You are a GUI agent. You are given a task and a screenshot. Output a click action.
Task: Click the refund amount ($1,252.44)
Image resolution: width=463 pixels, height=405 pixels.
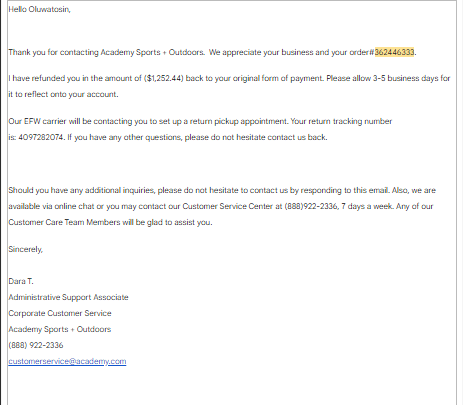[x=164, y=78]
